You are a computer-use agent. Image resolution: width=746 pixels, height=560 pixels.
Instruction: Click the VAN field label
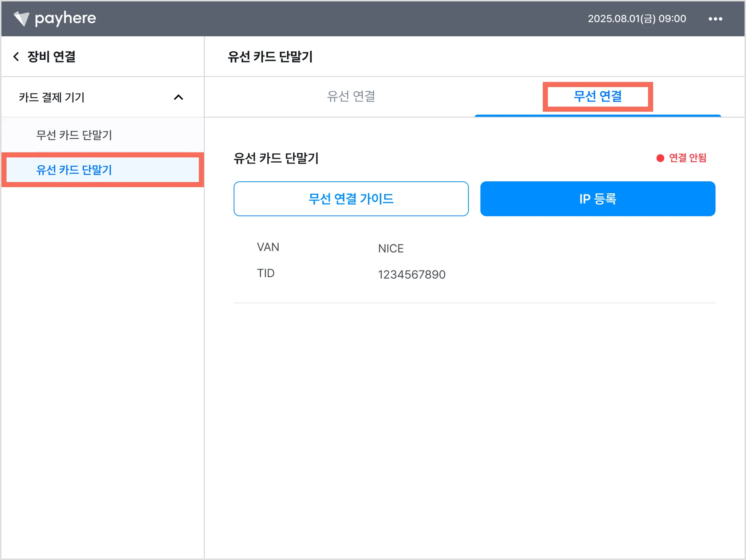[x=268, y=247]
